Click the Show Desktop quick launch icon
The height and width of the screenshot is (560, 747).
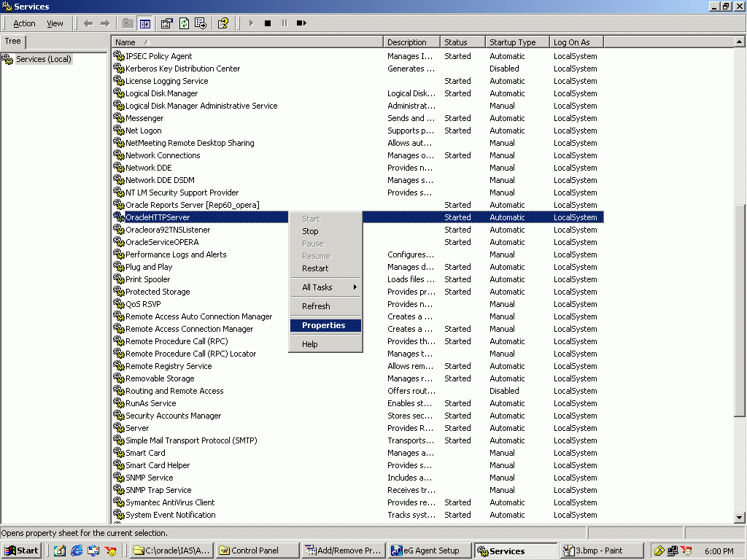point(60,551)
